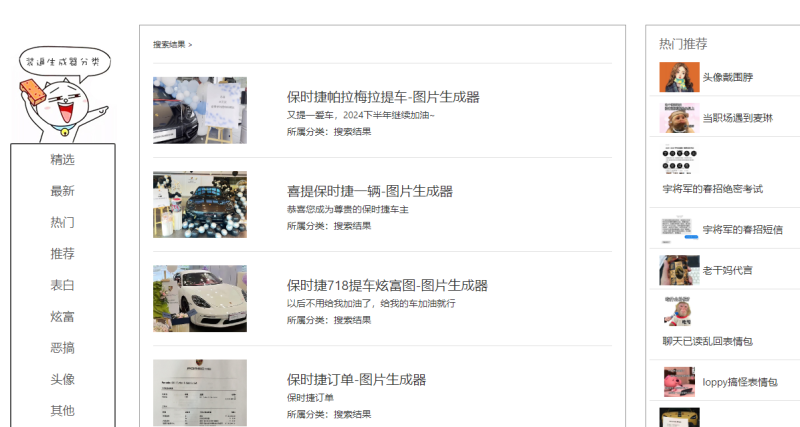Open 宇将军的春招绝密考试 recommendation
Image resolution: width=800 pixels, height=427 pixels.
point(712,189)
